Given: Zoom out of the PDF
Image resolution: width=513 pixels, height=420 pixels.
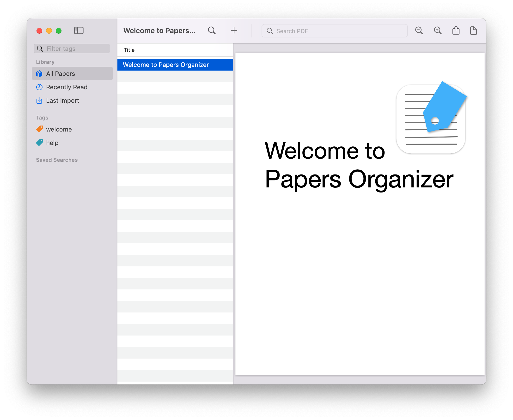Looking at the screenshot, I should (x=419, y=30).
